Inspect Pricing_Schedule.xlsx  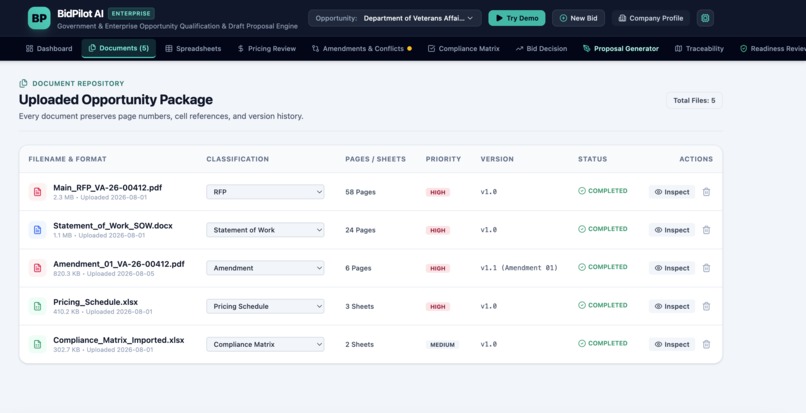[672, 306]
